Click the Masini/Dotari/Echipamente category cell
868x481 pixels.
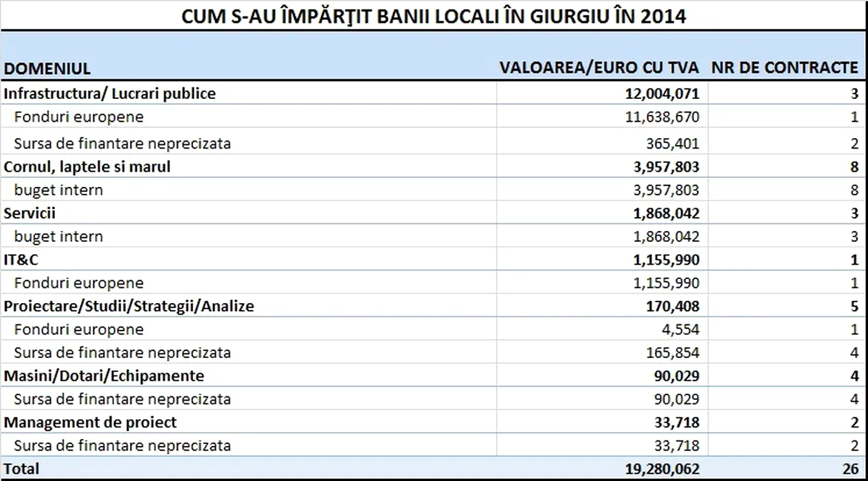(104, 376)
